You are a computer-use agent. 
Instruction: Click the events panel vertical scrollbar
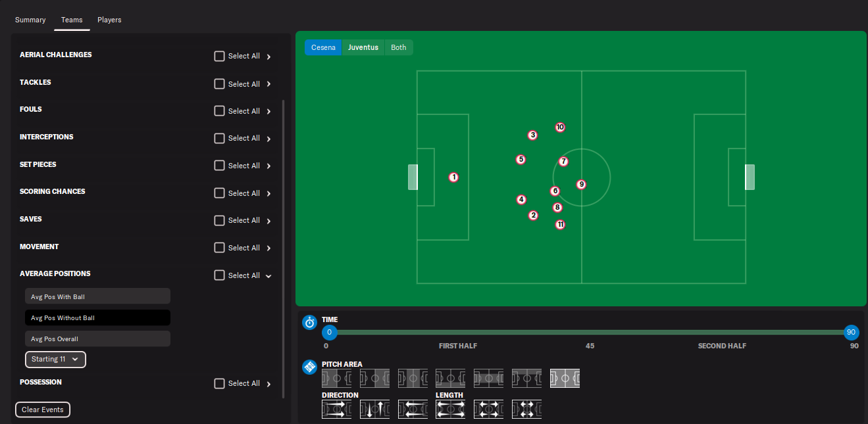click(284, 248)
